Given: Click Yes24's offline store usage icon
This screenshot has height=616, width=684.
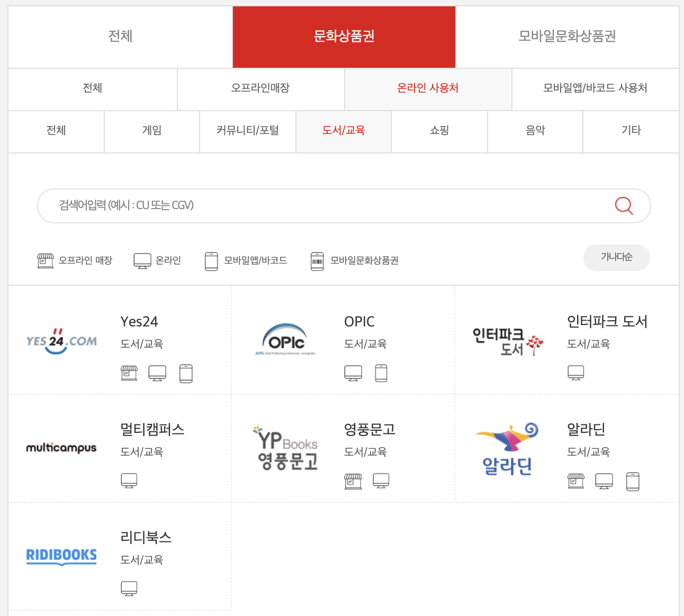Looking at the screenshot, I should [x=129, y=373].
